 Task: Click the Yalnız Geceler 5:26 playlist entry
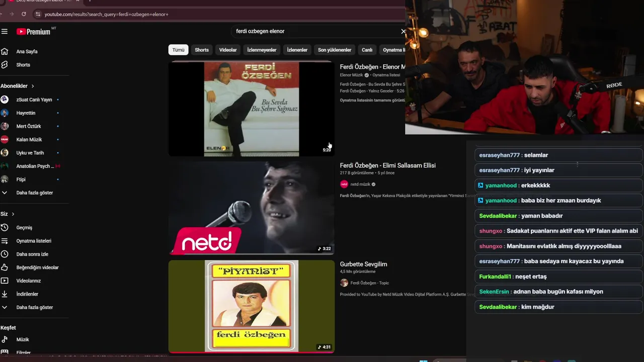(x=372, y=91)
